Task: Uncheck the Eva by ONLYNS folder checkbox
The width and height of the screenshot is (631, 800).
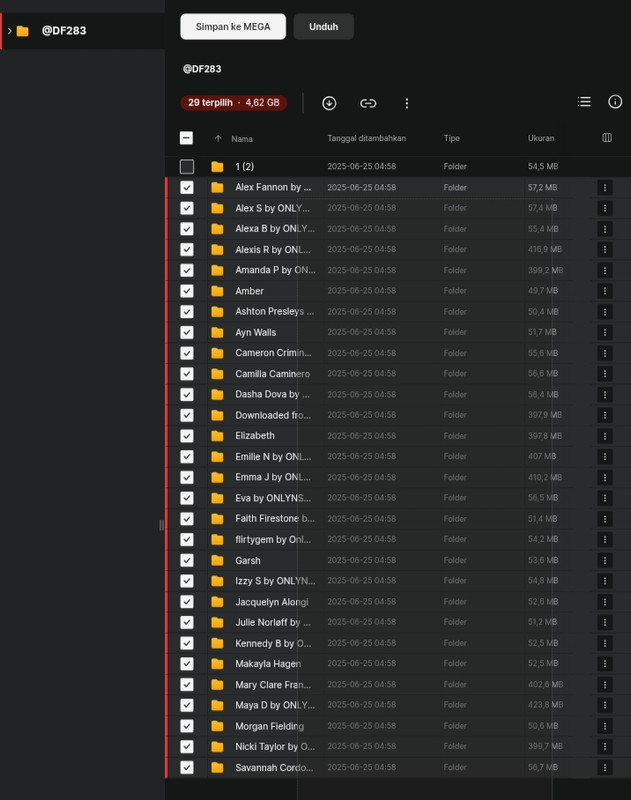Action: point(187,498)
